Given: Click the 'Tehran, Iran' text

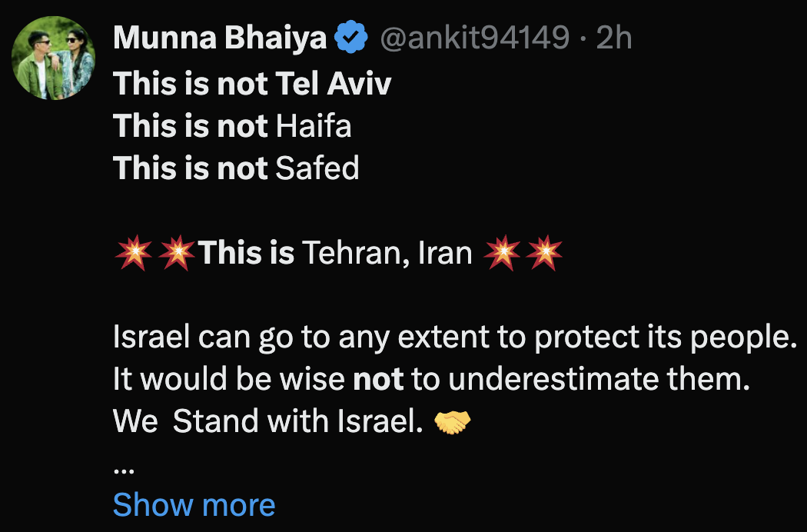Looking at the screenshot, I should (387, 252).
